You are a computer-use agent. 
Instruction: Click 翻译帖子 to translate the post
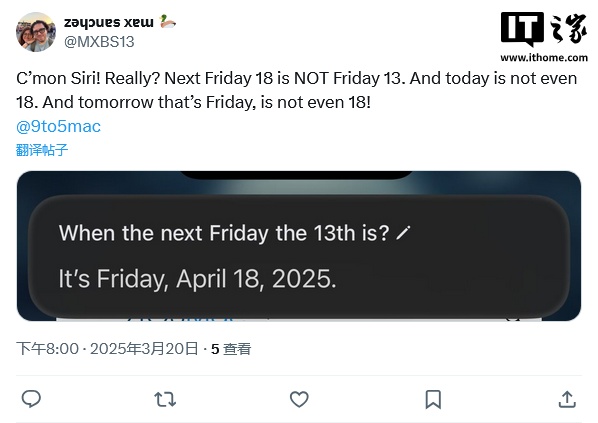point(42,150)
